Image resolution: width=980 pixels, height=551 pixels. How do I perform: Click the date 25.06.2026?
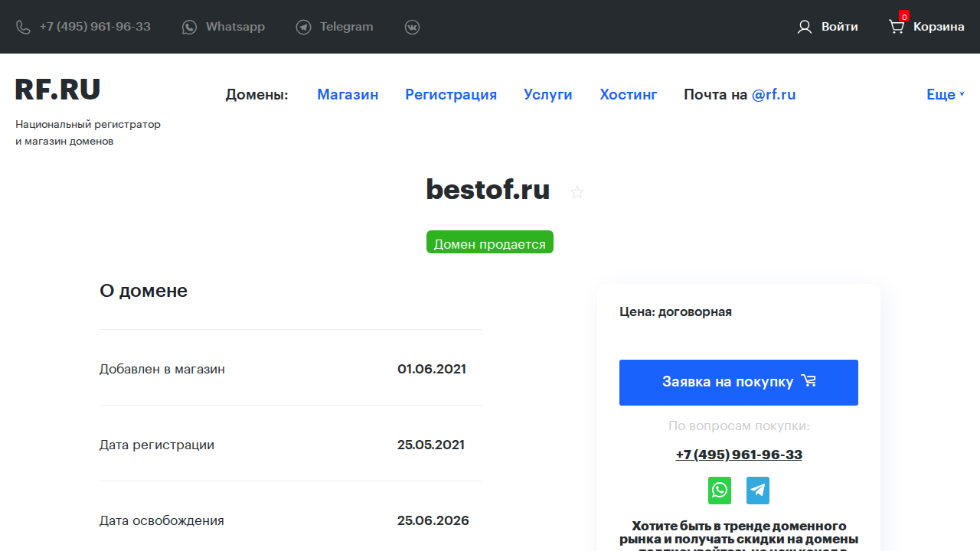click(433, 520)
